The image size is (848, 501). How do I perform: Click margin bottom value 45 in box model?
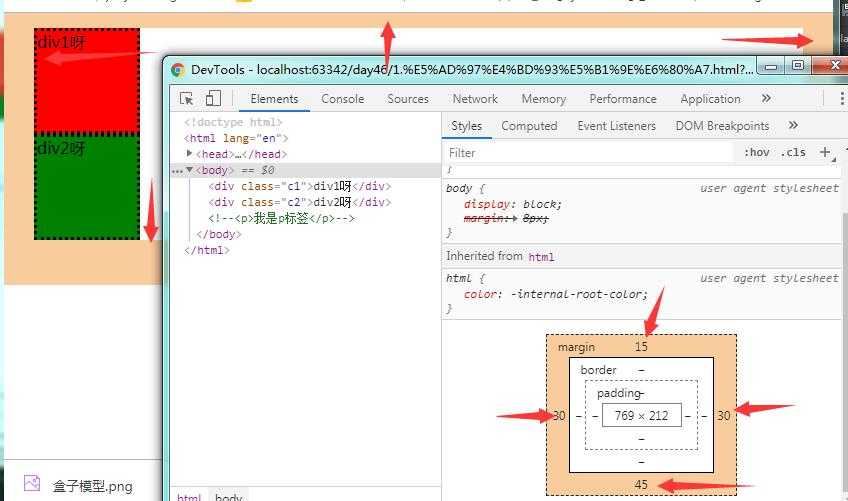[641, 485]
